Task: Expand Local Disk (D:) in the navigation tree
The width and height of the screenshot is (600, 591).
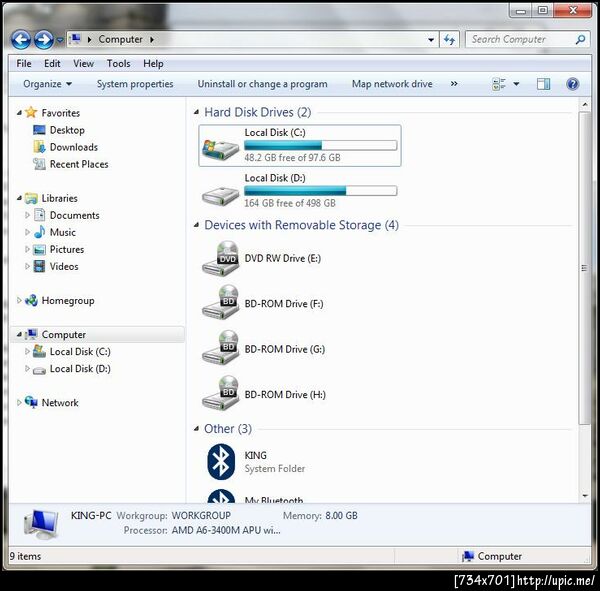Action: pyautogui.click(x=27, y=369)
